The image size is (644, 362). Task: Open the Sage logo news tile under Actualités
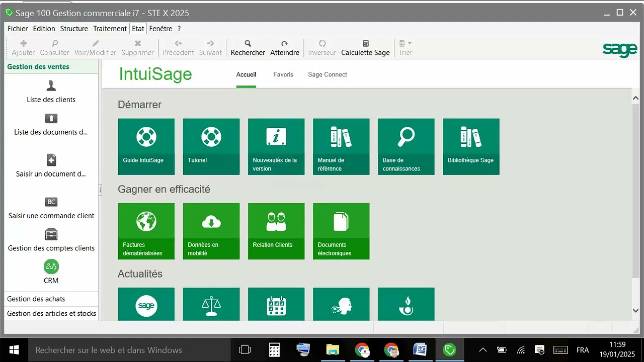[x=146, y=304]
